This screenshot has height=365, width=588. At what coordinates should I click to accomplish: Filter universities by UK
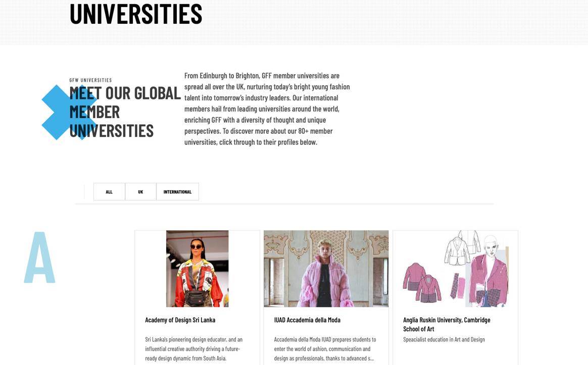tap(140, 192)
